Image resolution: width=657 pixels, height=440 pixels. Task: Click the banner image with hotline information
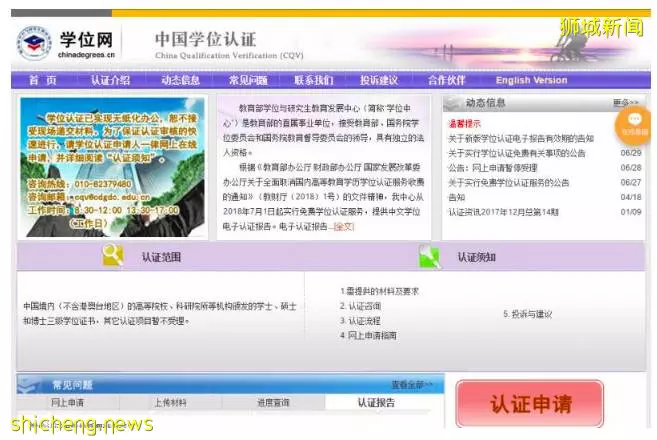coord(113,167)
